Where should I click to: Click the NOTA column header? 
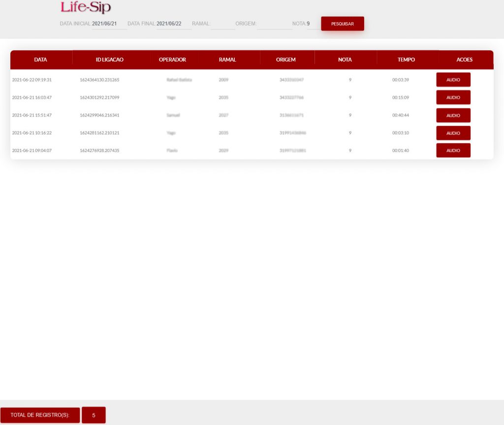345,60
